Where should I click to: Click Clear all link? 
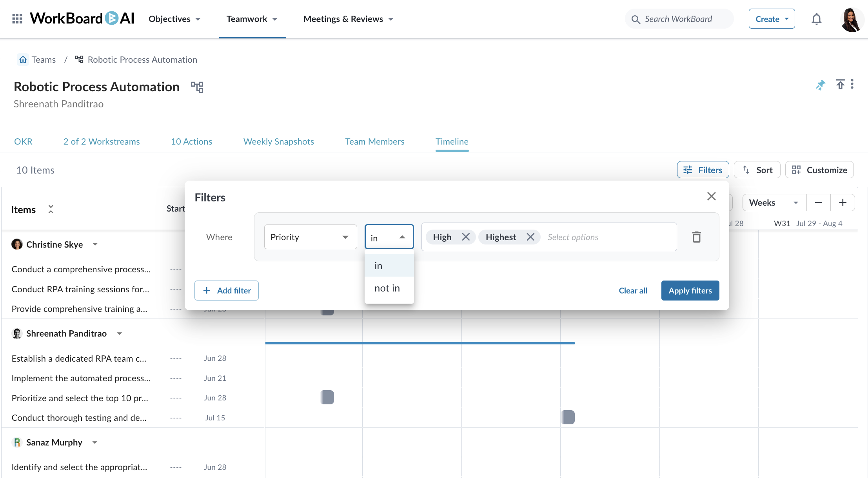coord(633,290)
